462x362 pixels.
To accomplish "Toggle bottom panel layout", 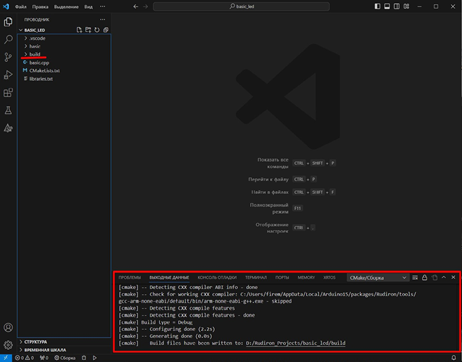I will pyautogui.click(x=387, y=6).
